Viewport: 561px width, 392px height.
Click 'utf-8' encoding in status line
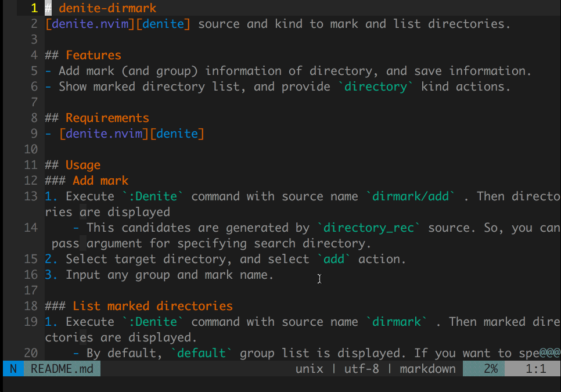pyautogui.click(x=361, y=369)
